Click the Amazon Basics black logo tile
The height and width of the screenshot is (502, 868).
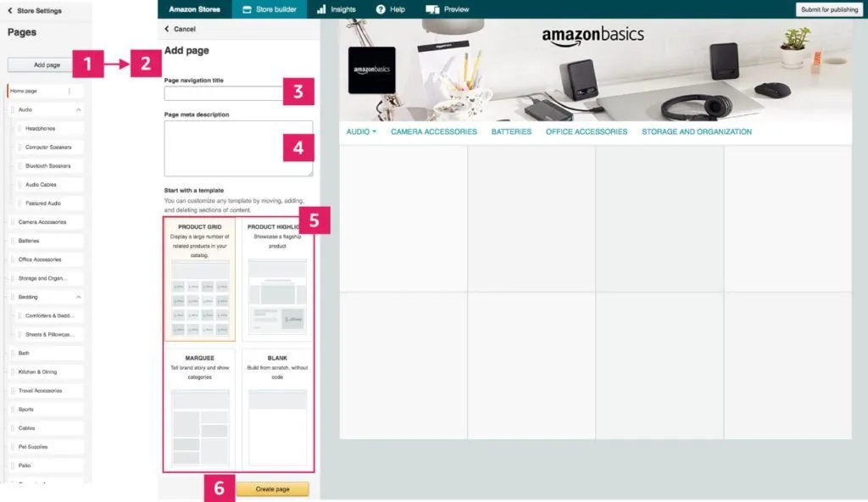pos(371,70)
